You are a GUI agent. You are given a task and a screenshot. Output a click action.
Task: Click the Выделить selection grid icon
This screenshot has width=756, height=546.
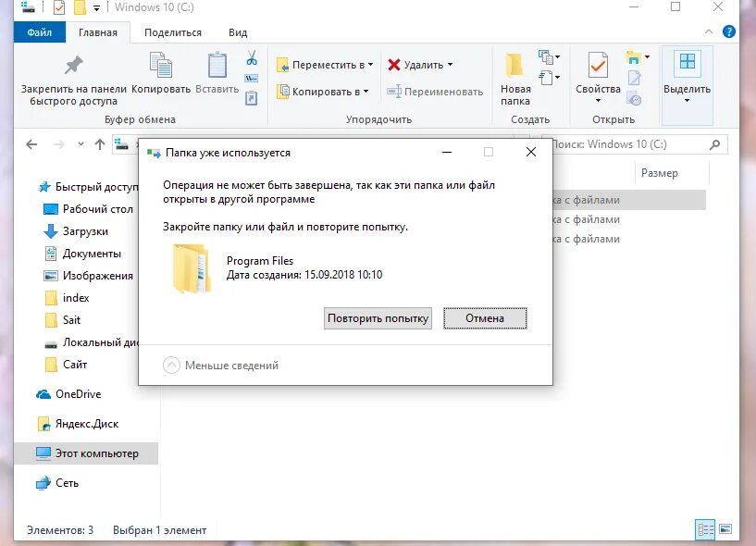pyautogui.click(x=687, y=62)
